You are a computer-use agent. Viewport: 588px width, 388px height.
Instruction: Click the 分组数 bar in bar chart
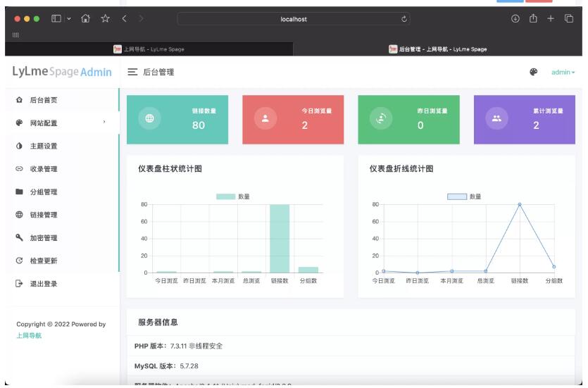point(308,270)
